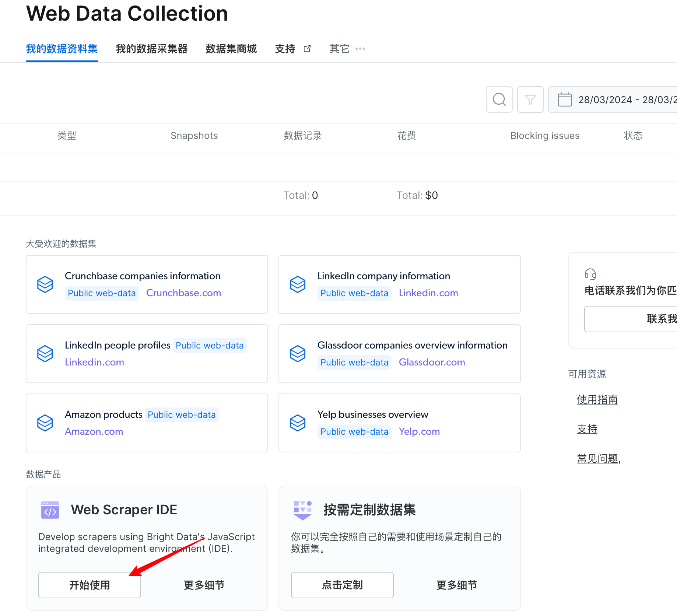Select Amazon products title
The image size is (677, 616).
coord(104,414)
